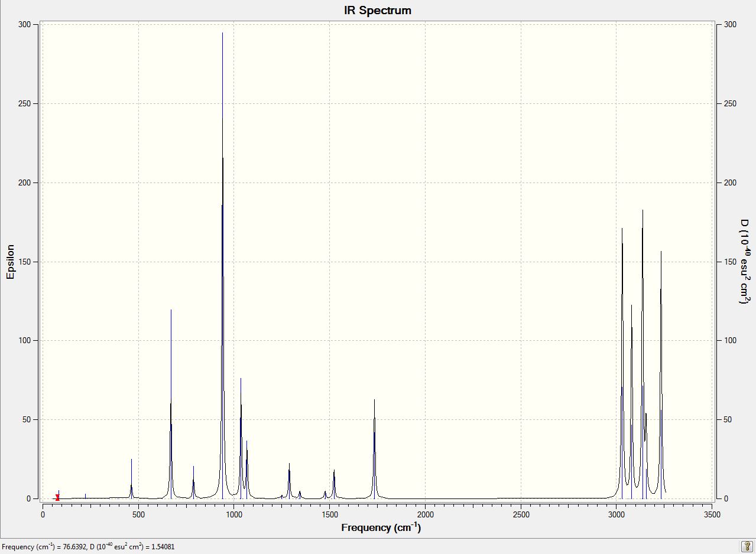The image size is (756, 554).
Task: Click the '1000' frequency axis tick label
Action: click(x=234, y=515)
